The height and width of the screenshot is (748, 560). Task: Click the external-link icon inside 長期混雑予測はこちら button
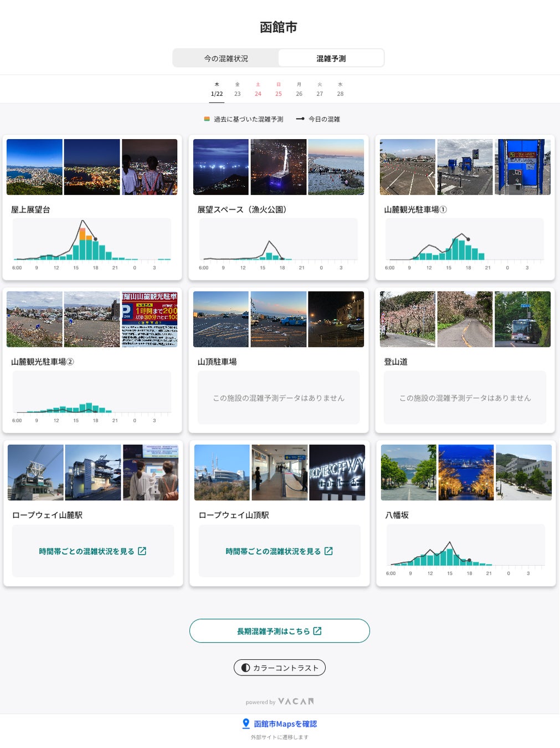click(x=317, y=631)
